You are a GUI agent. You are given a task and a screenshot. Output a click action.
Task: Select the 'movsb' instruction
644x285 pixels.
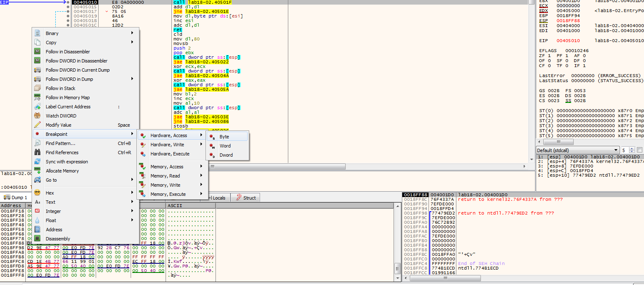tap(181, 43)
